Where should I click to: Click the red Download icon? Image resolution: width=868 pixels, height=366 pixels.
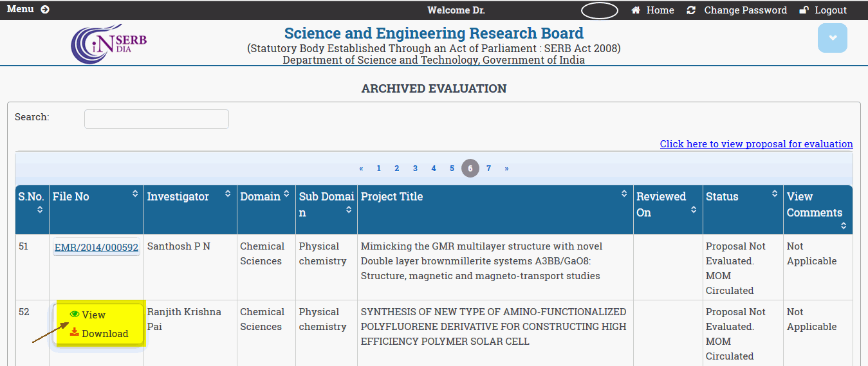pyautogui.click(x=75, y=333)
